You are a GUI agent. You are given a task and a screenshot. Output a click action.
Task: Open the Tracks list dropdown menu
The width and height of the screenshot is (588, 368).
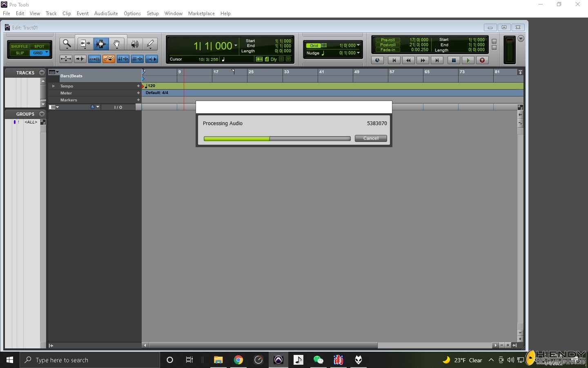click(x=42, y=73)
